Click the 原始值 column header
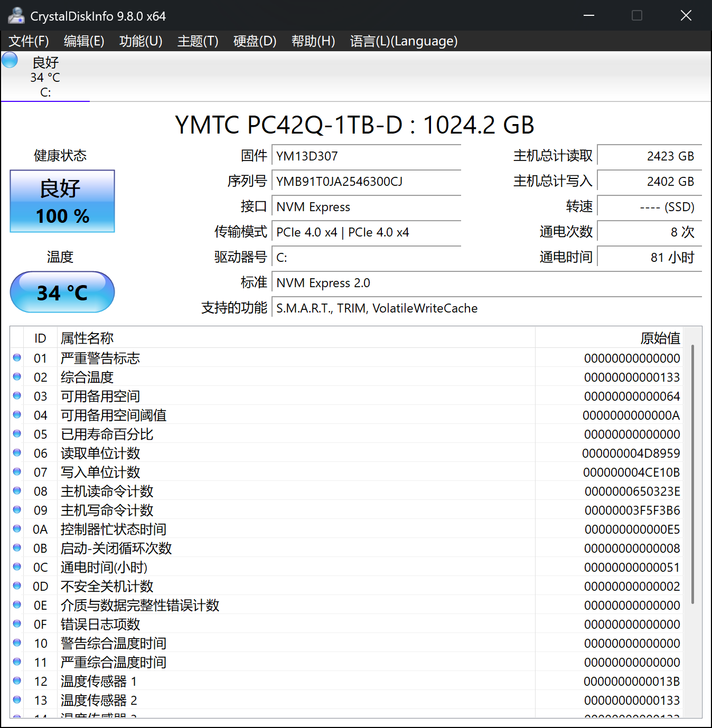The image size is (712, 728). tap(608, 338)
